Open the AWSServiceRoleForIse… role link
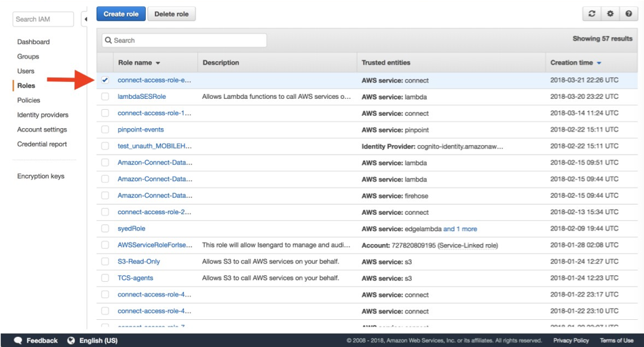 coord(155,245)
